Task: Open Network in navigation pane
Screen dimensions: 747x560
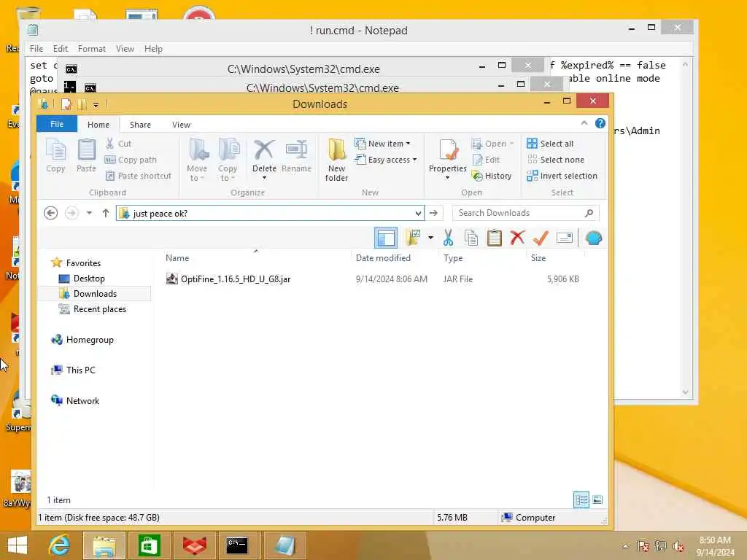Action: [82, 400]
